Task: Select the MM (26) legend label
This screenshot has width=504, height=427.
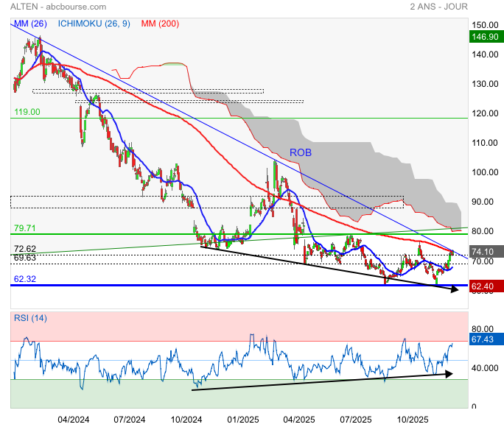Action: coord(30,24)
